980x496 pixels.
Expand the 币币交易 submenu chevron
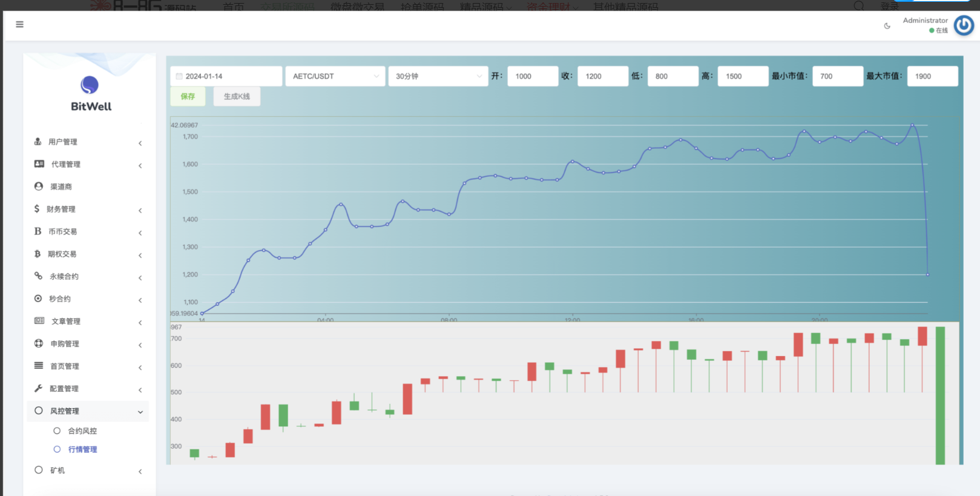tap(140, 233)
